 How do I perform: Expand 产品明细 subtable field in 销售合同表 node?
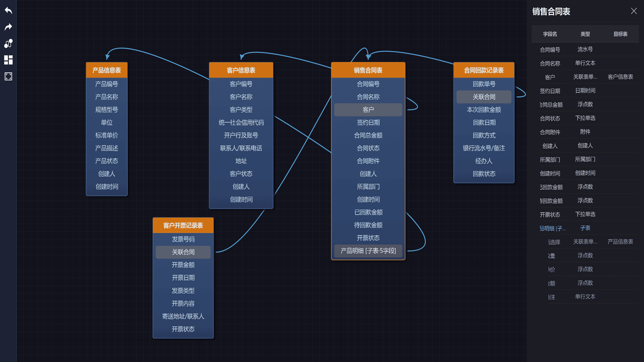pos(368,251)
